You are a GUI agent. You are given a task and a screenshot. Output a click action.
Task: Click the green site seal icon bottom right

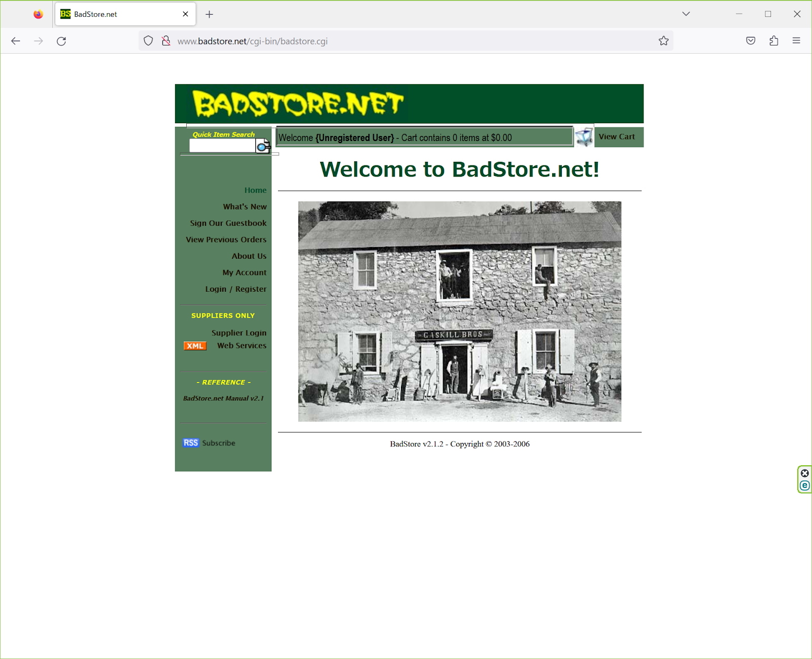pos(804,485)
